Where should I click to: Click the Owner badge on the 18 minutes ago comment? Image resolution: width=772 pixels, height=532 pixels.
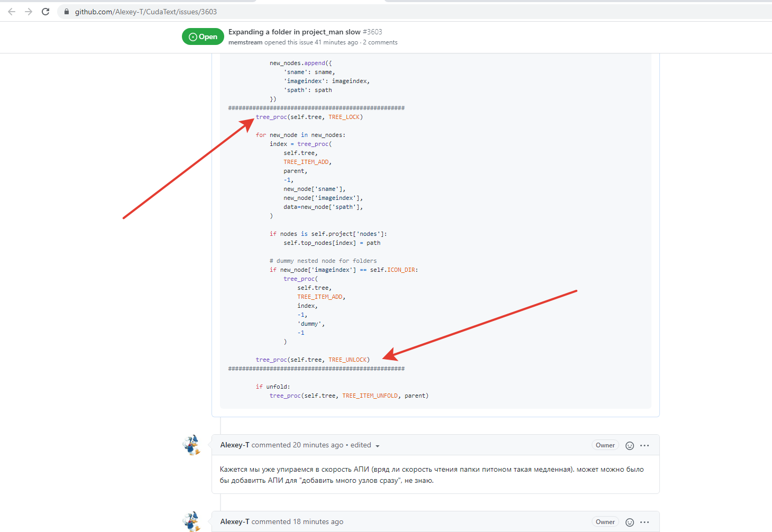(x=605, y=522)
